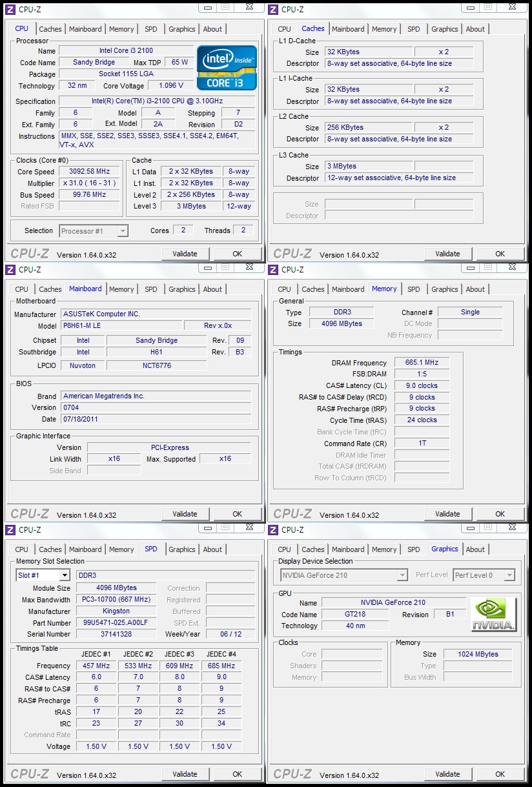Screen dimensions: 532x787
Task: Click CPU-Z title icon of Caches window
Action: (273, 9)
